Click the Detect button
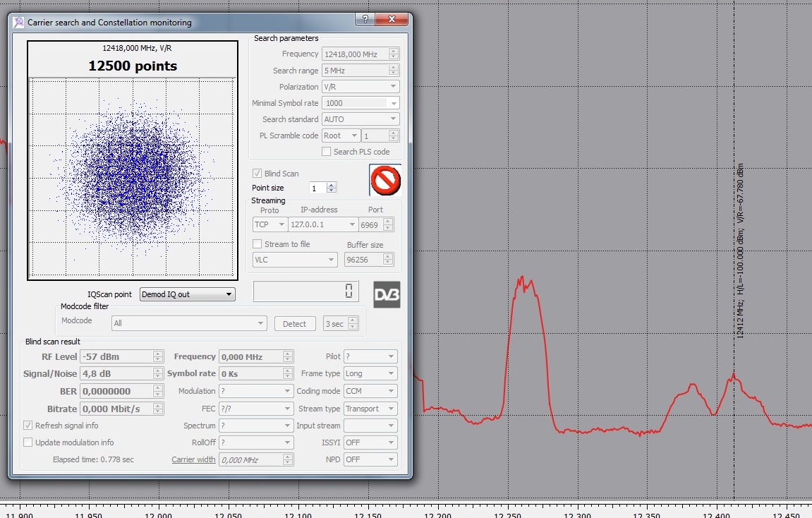The width and height of the screenshot is (812, 518). coord(295,324)
